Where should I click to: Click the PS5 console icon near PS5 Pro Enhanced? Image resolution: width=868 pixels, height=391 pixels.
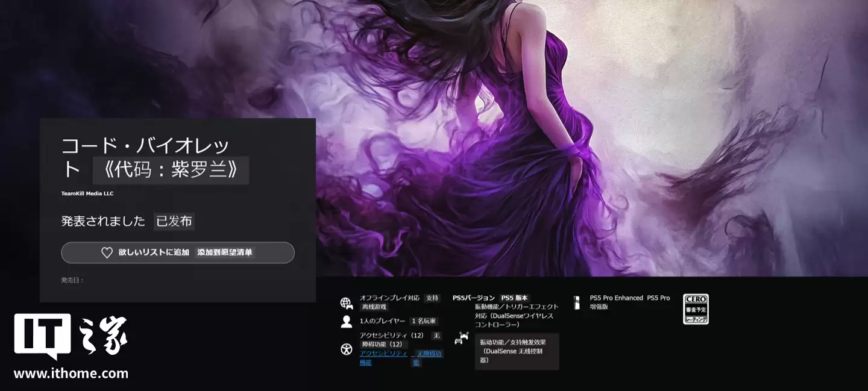click(x=577, y=302)
